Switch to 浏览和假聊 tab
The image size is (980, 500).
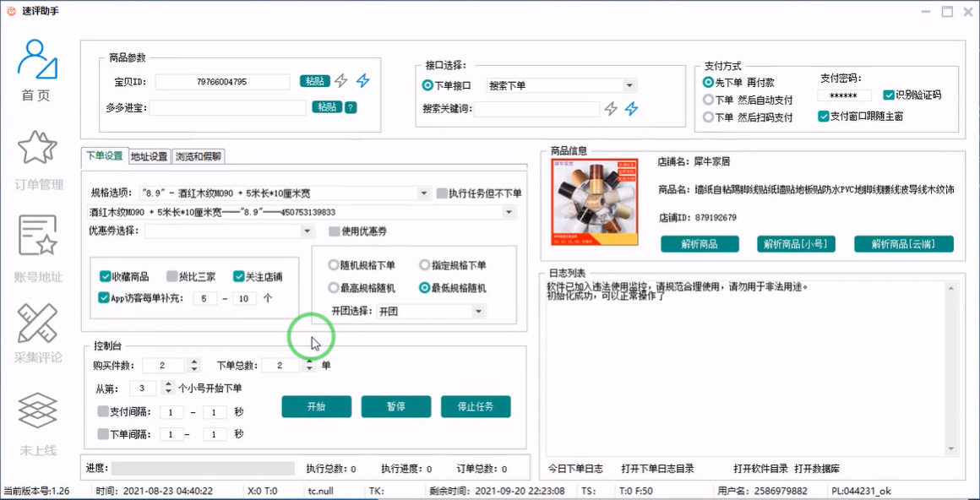tap(198, 156)
